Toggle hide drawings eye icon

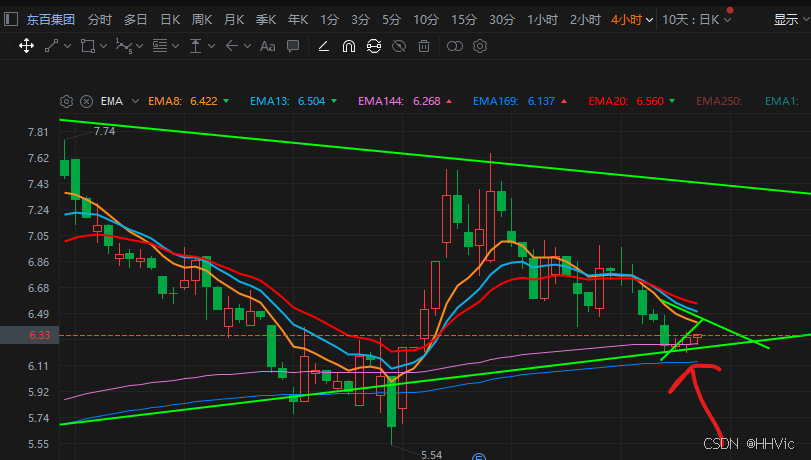coord(399,46)
